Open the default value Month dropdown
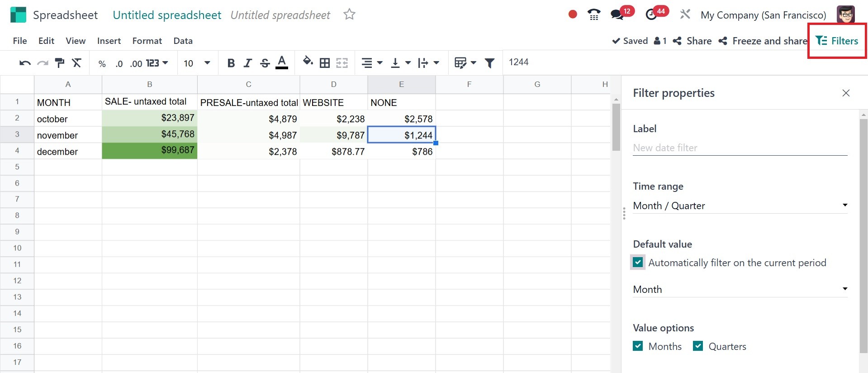Screen dimensions: 868x373 tap(740, 289)
